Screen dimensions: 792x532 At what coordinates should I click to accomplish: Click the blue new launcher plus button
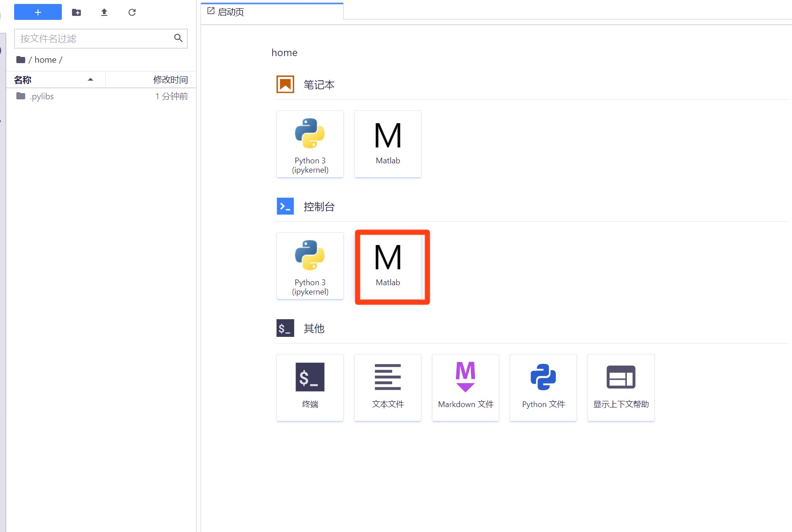pos(38,12)
